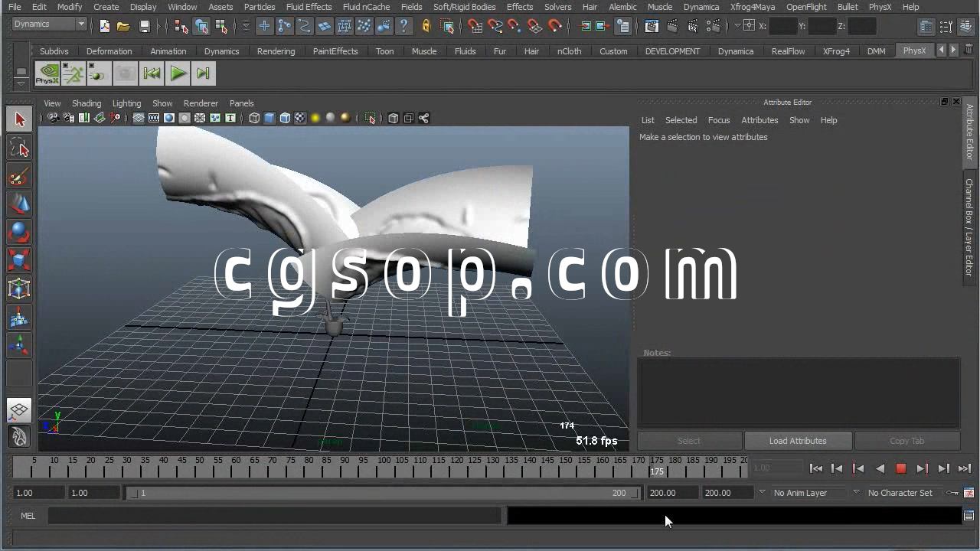Open the No Character Set dropdown arrow
The width and height of the screenshot is (980, 551).
[856, 492]
